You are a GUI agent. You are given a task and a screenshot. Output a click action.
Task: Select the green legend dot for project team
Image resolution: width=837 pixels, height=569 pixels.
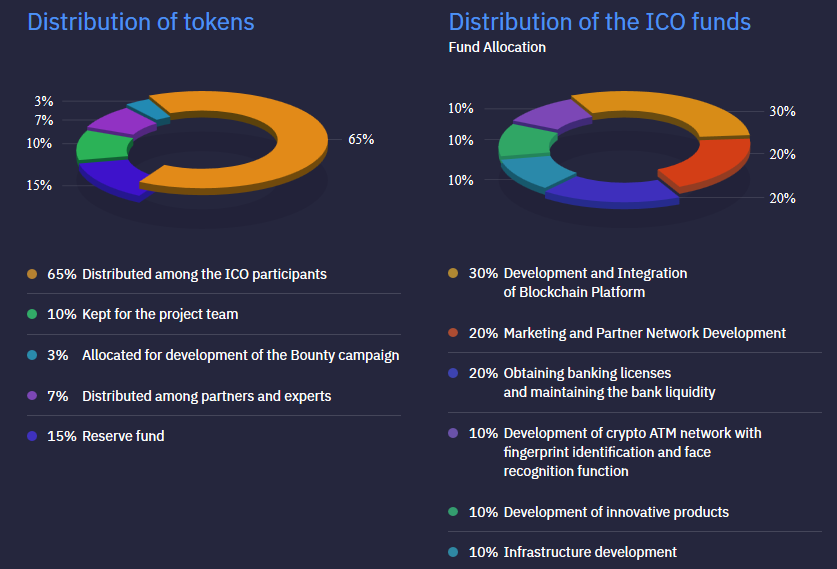tap(32, 314)
